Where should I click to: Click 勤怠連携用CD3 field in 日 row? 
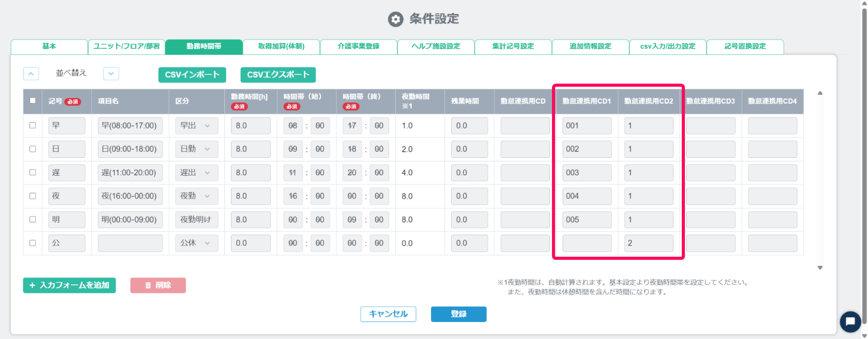tap(710, 149)
